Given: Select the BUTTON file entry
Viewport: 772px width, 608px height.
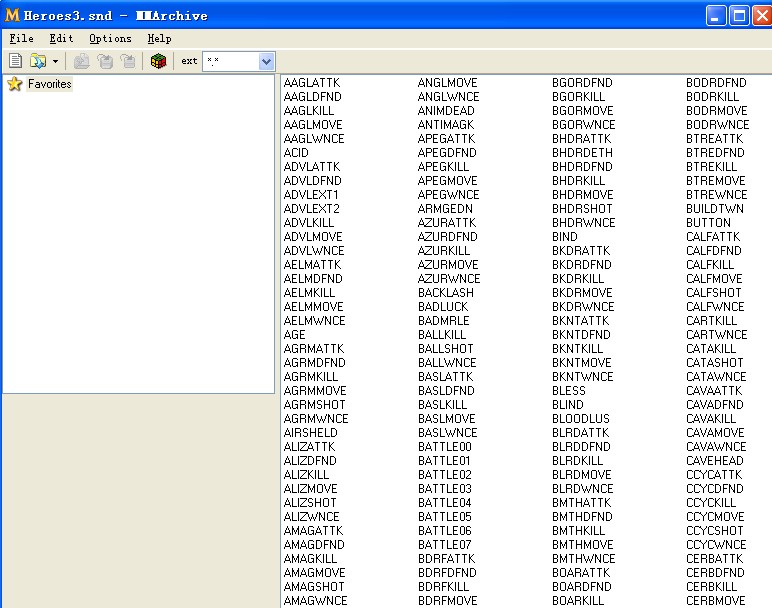Looking at the screenshot, I should (x=708, y=223).
